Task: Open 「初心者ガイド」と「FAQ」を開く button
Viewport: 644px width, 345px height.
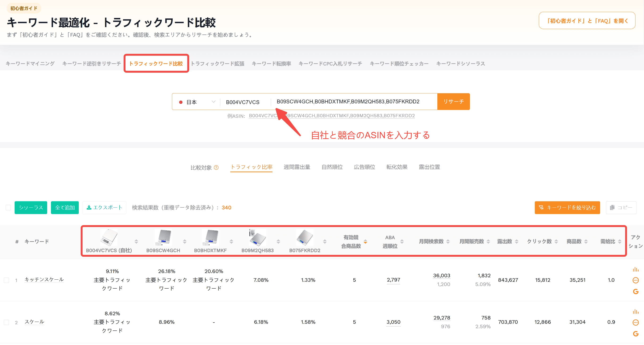Action: (587, 21)
